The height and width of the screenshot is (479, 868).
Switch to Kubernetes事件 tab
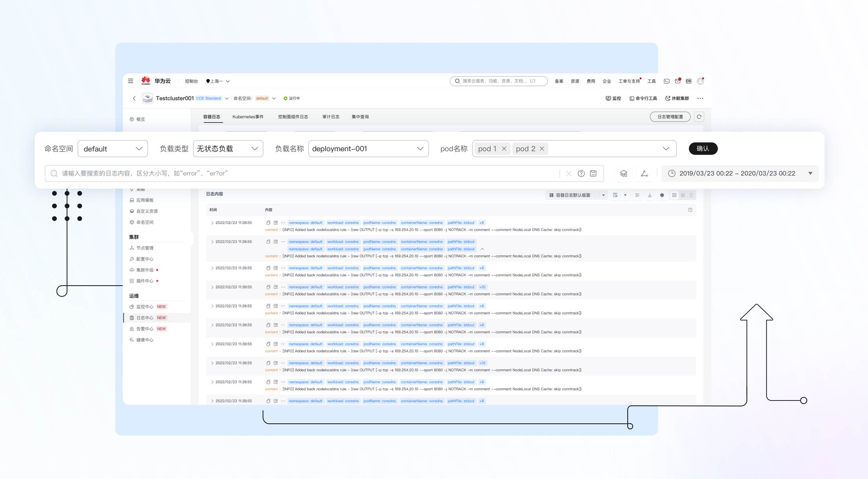pyautogui.click(x=248, y=117)
